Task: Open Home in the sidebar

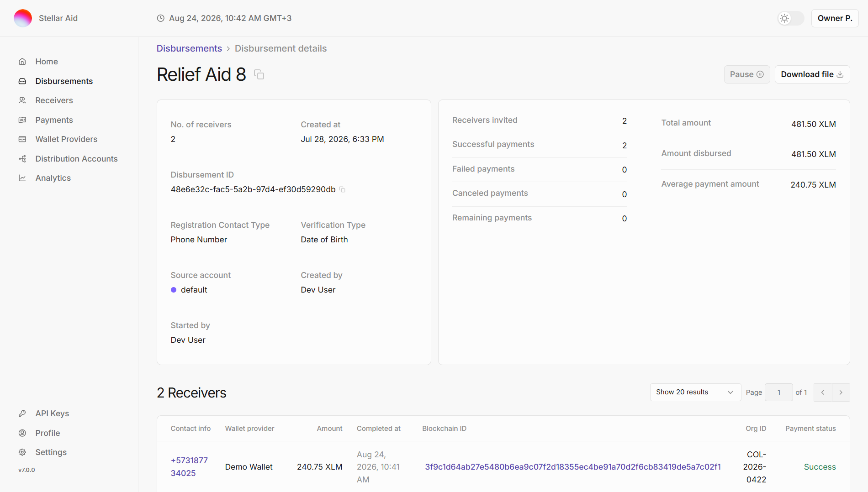Action: point(47,62)
